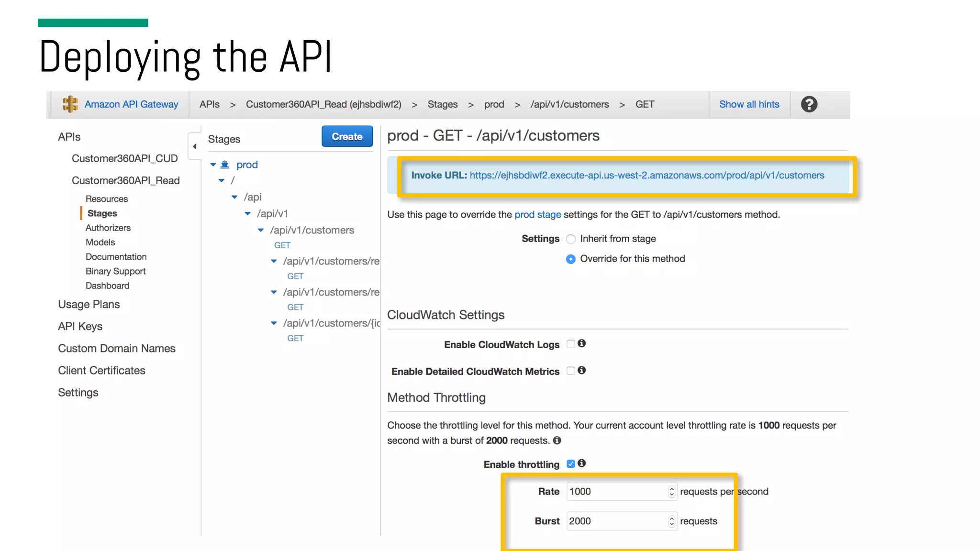Open the Resources section

click(x=107, y=199)
